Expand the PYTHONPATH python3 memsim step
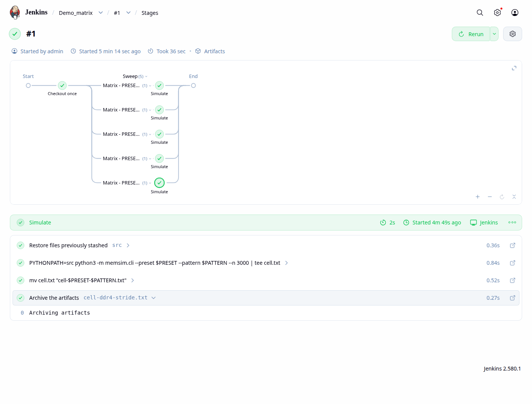The height and width of the screenshot is (404, 532). tap(287, 263)
